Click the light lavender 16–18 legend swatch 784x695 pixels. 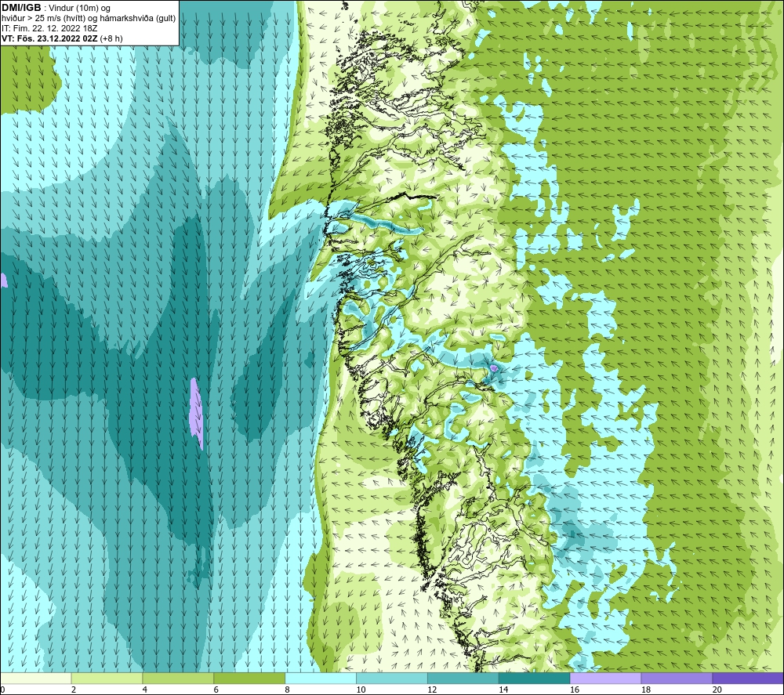tap(605, 678)
